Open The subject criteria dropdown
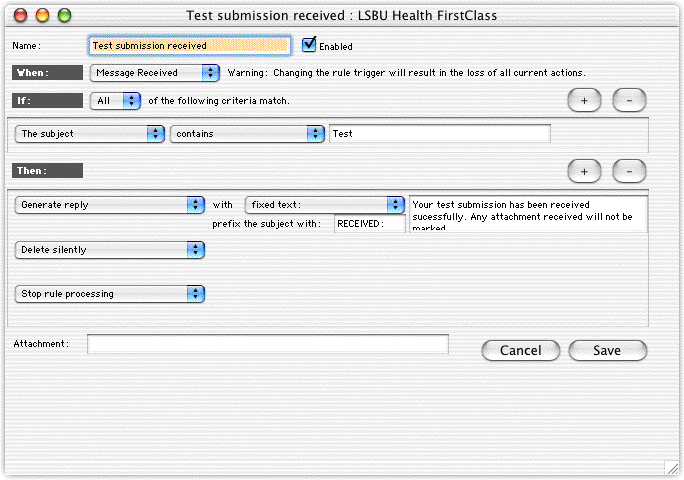This screenshot has height=480, width=684. click(91, 134)
